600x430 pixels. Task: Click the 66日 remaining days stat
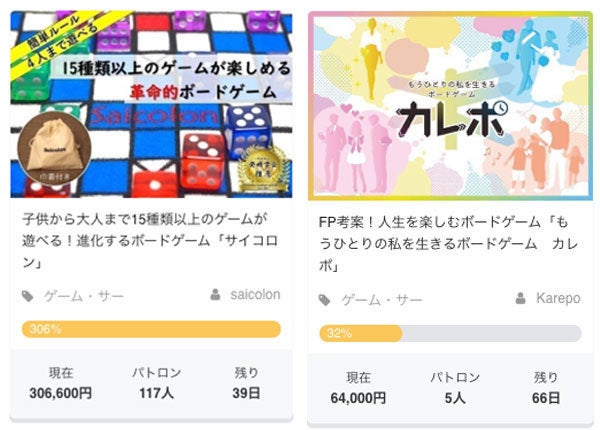546,398
